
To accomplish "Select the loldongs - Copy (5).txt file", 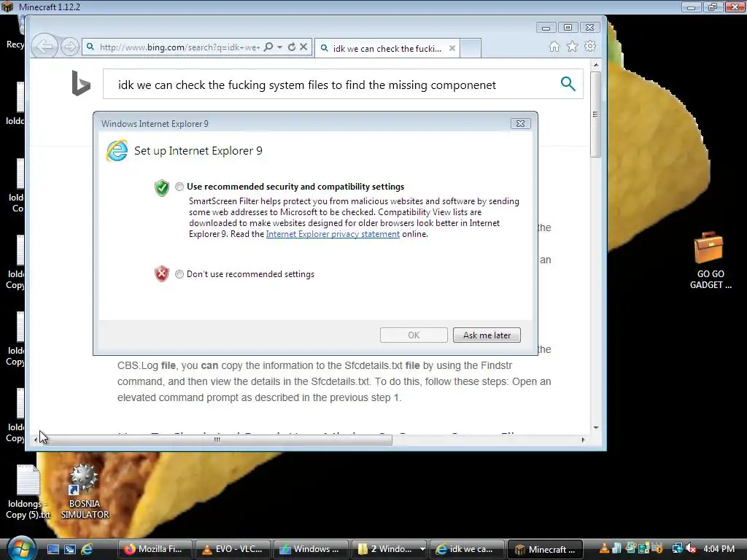I will pyautogui.click(x=28, y=492).
